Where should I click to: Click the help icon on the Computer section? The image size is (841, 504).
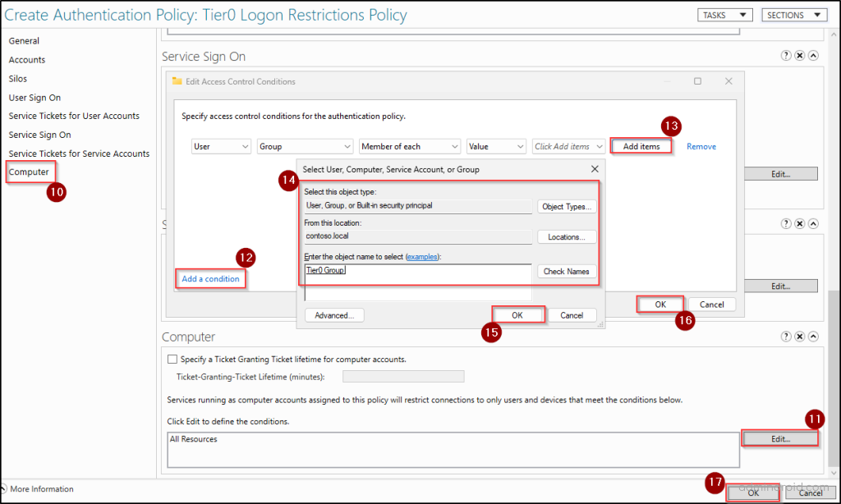tap(787, 336)
